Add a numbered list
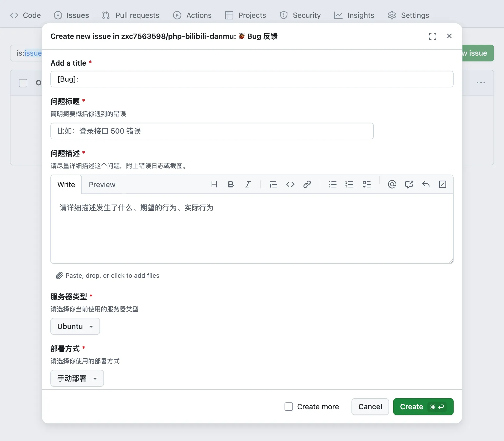The height and width of the screenshot is (441, 504). [x=350, y=184]
